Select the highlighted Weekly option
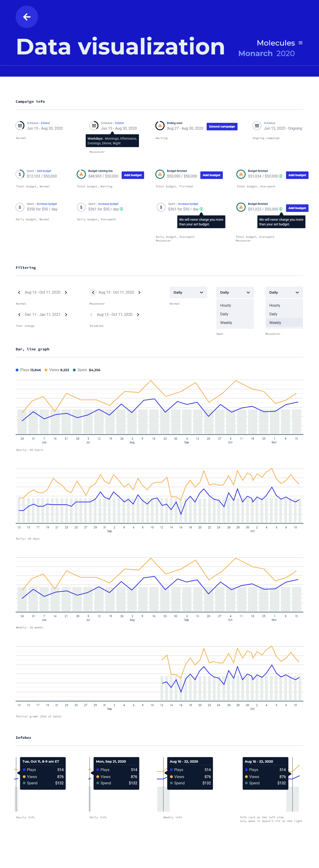This screenshot has height=868, width=319. (275, 323)
